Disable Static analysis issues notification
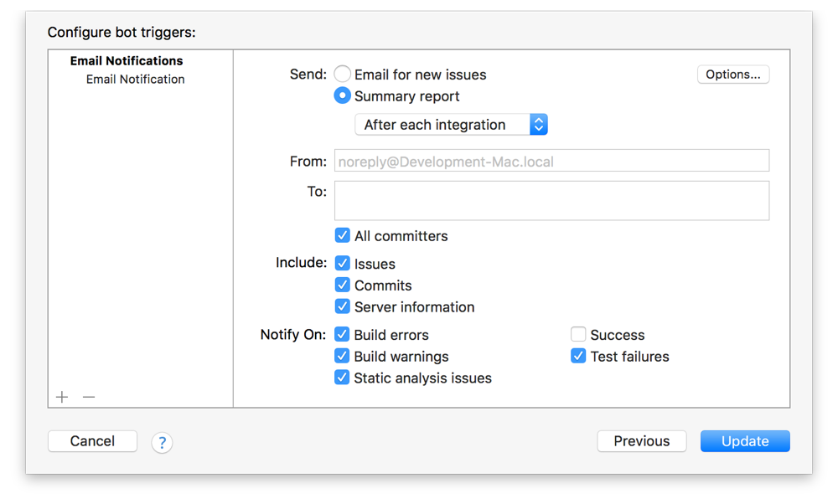The height and width of the screenshot is (504, 838). pos(343,378)
